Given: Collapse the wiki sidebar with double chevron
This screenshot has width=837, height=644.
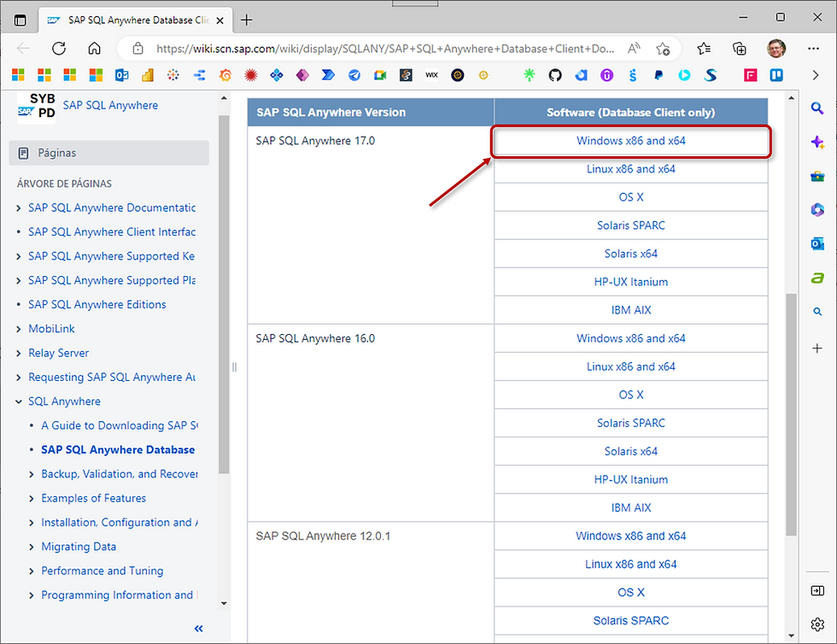Looking at the screenshot, I should point(198,629).
